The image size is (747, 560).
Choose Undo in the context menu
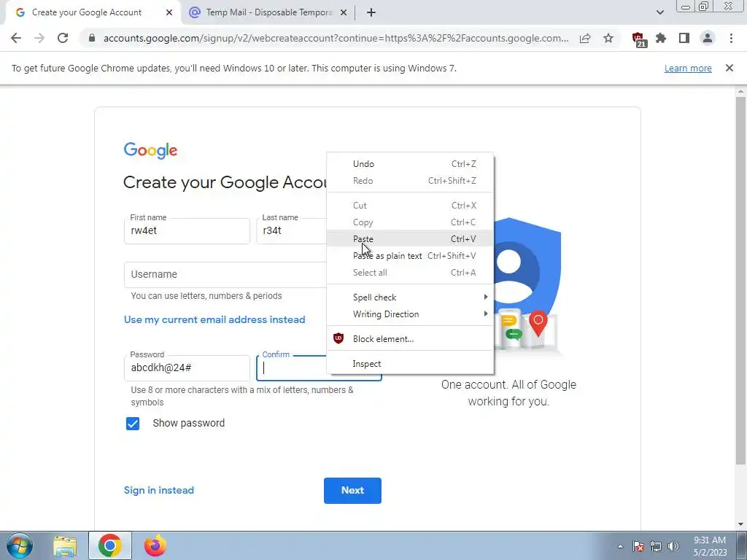tap(410, 164)
